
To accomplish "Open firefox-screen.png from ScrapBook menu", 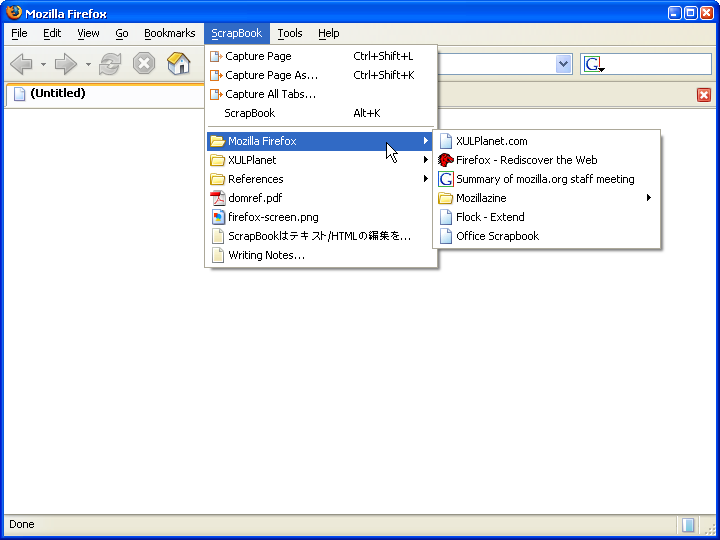I will point(321,217).
